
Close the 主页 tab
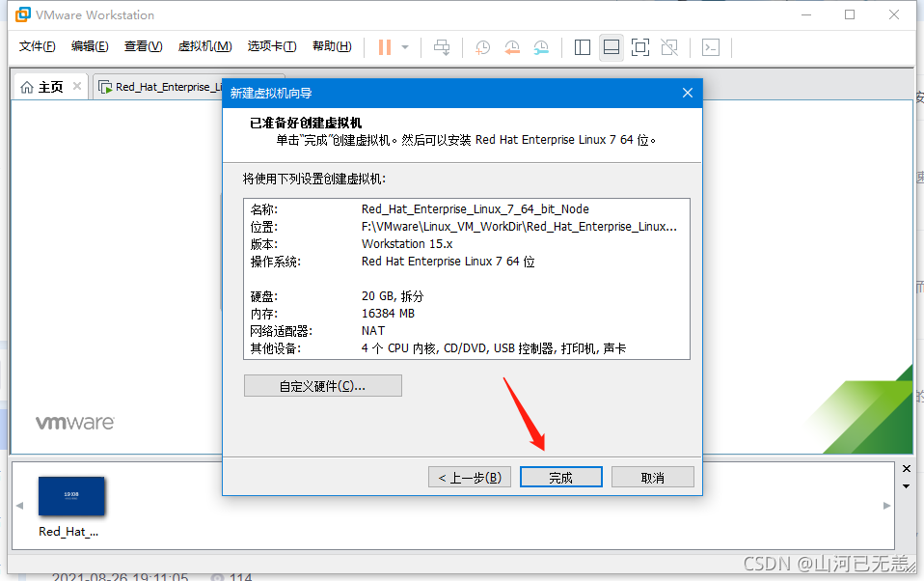point(76,86)
